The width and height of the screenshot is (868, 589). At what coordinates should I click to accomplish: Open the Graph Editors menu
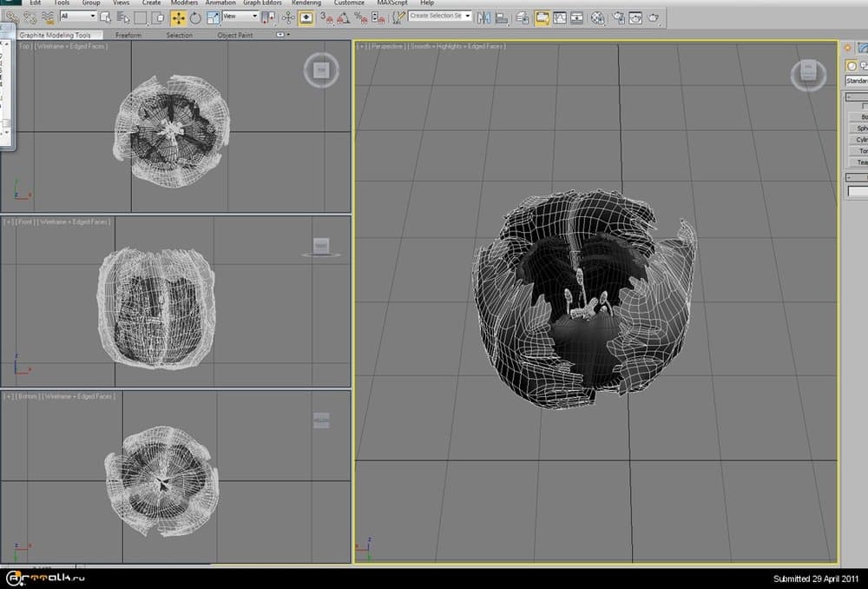pos(262,3)
